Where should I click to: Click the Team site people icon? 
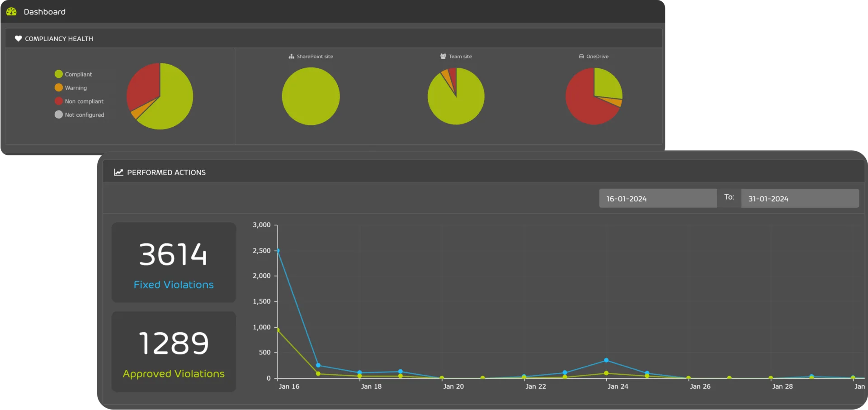pos(442,56)
